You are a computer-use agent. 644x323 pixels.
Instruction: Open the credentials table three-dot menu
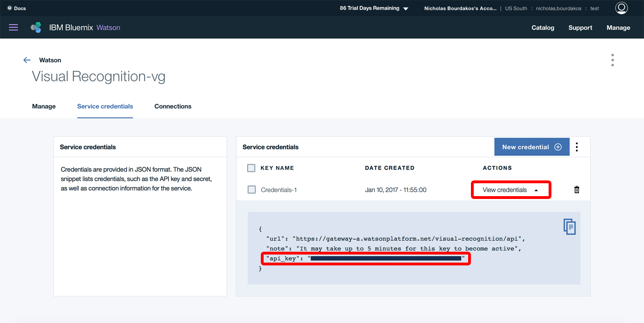click(x=577, y=147)
